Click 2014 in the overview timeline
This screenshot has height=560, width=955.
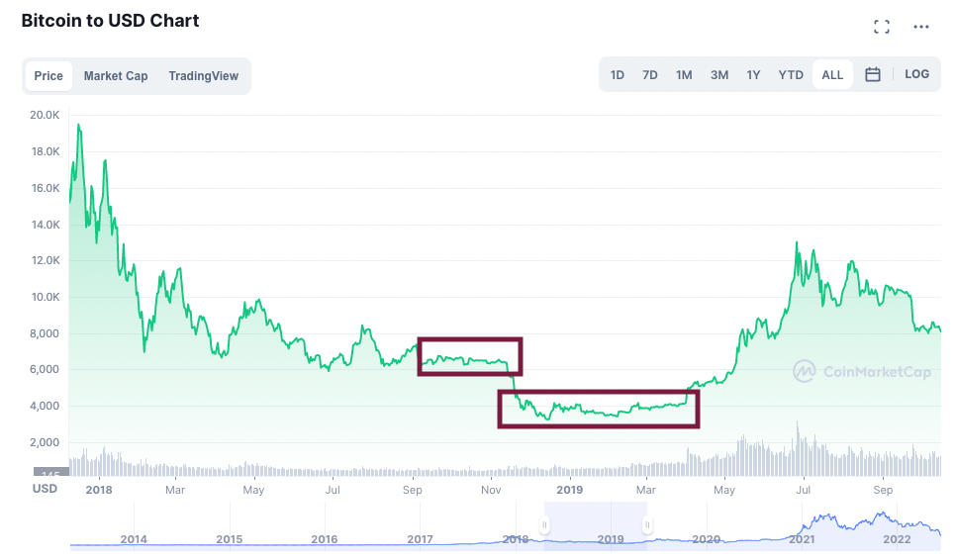click(x=134, y=539)
